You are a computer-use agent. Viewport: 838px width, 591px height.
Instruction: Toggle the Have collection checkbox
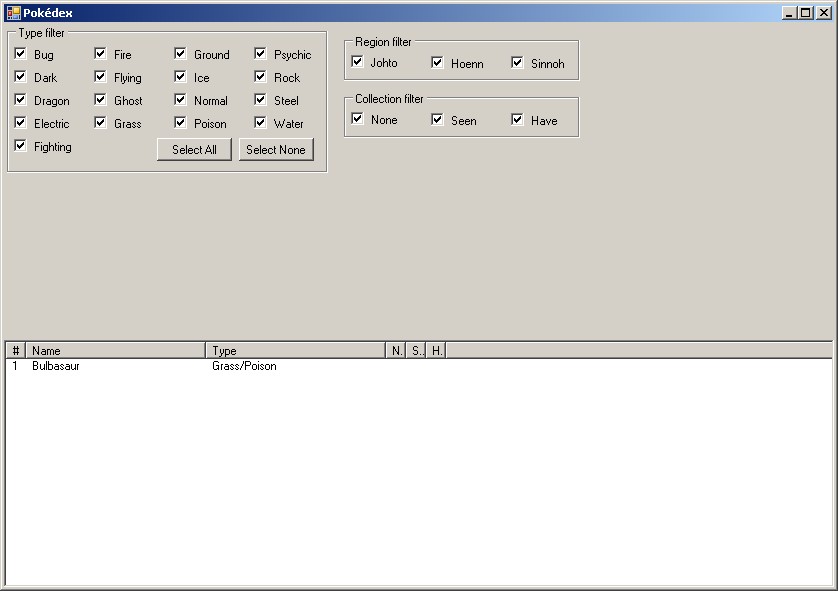coord(517,120)
